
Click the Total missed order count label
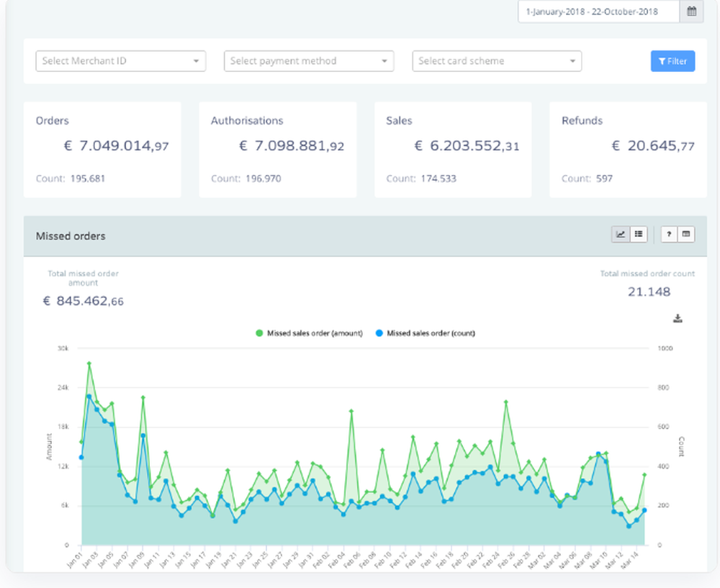pyautogui.click(x=647, y=273)
